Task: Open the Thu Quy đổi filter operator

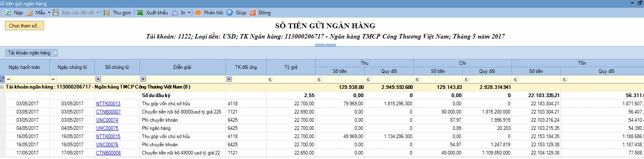Action: [368, 79]
